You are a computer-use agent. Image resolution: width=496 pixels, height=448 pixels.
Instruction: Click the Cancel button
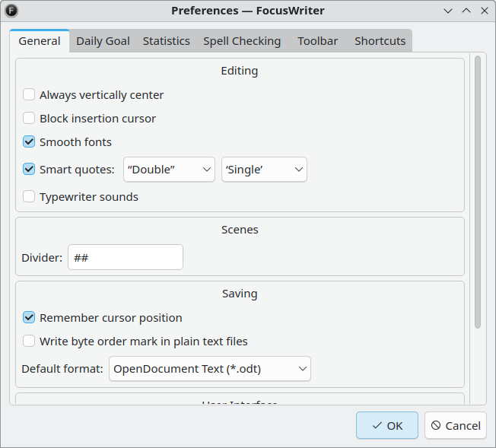456,425
